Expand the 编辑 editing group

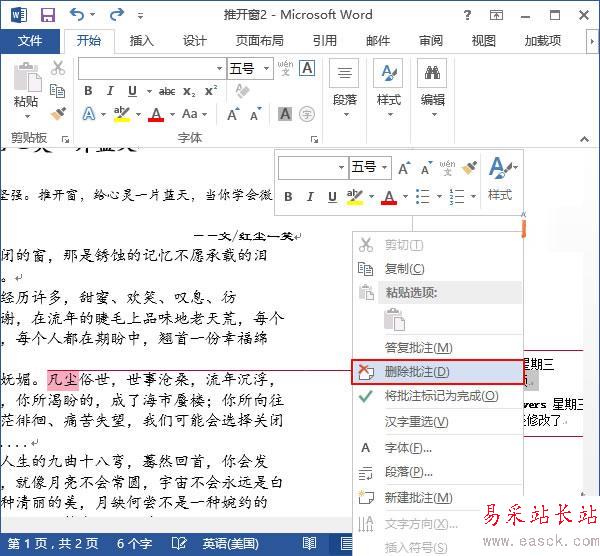[x=432, y=89]
